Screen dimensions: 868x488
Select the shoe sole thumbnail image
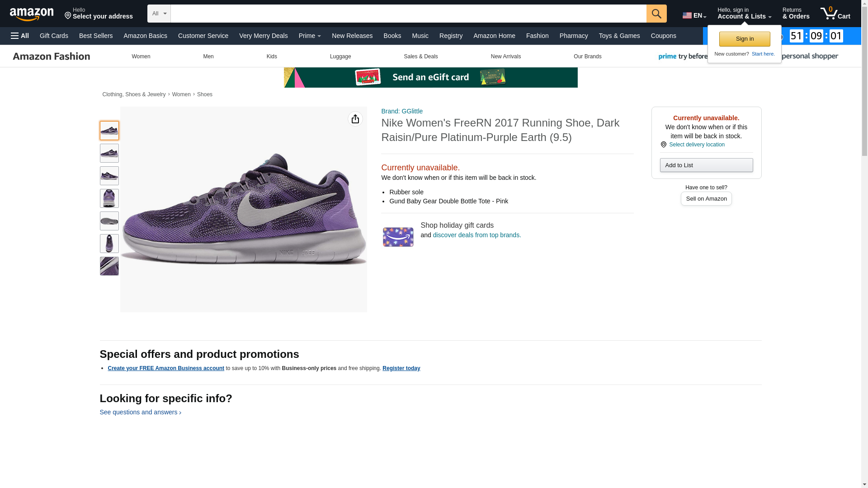pyautogui.click(x=109, y=221)
